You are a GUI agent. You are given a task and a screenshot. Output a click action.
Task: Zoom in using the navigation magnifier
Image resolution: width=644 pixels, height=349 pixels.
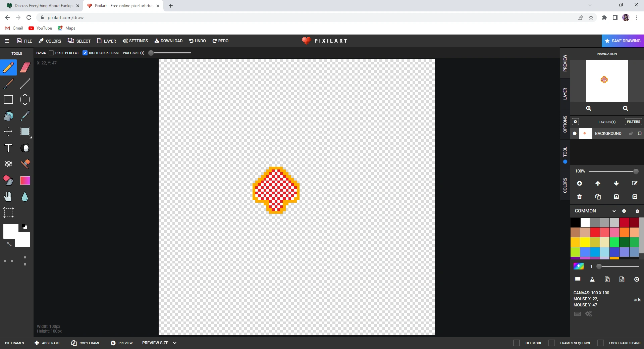(x=589, y=108)
